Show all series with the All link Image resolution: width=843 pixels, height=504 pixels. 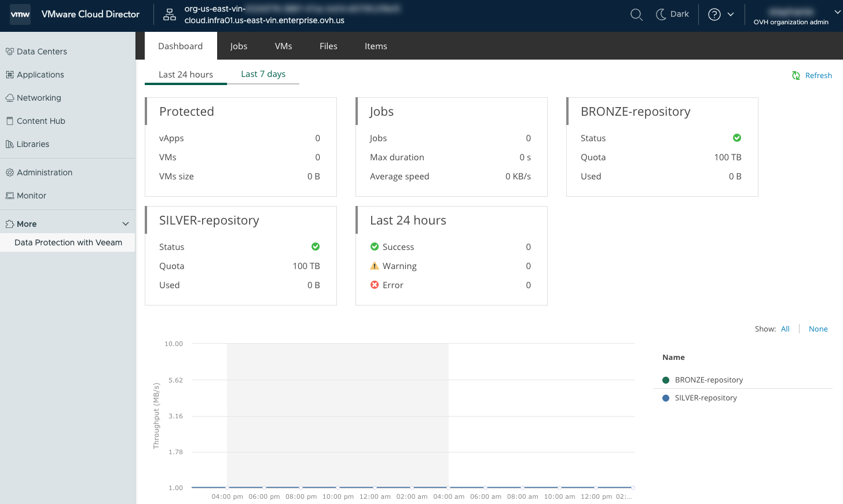785,329
